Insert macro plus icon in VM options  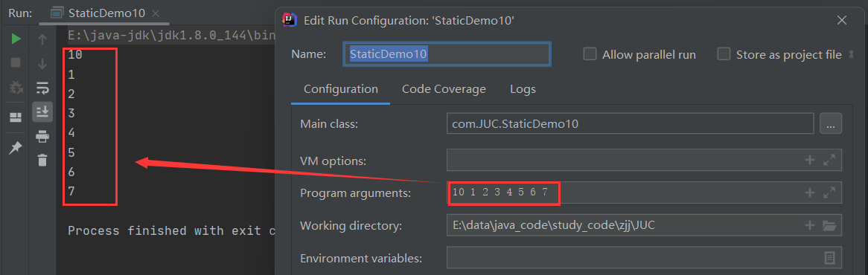810,160
